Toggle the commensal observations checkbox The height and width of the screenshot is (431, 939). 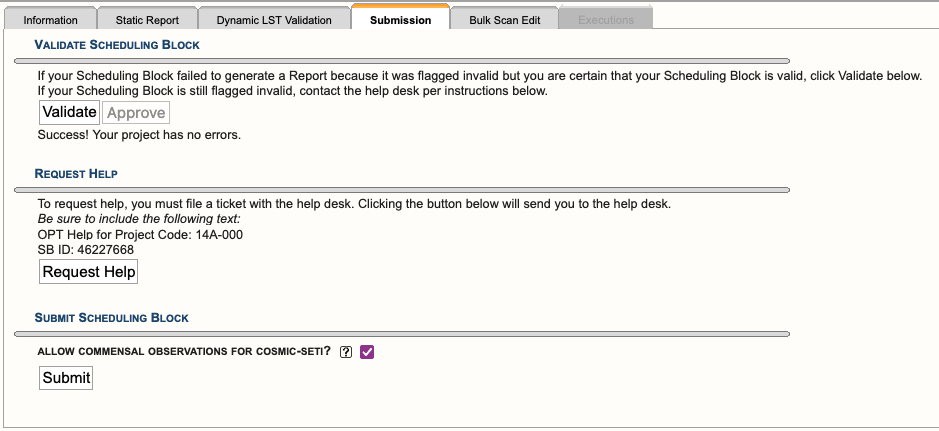tap(367, 352)
